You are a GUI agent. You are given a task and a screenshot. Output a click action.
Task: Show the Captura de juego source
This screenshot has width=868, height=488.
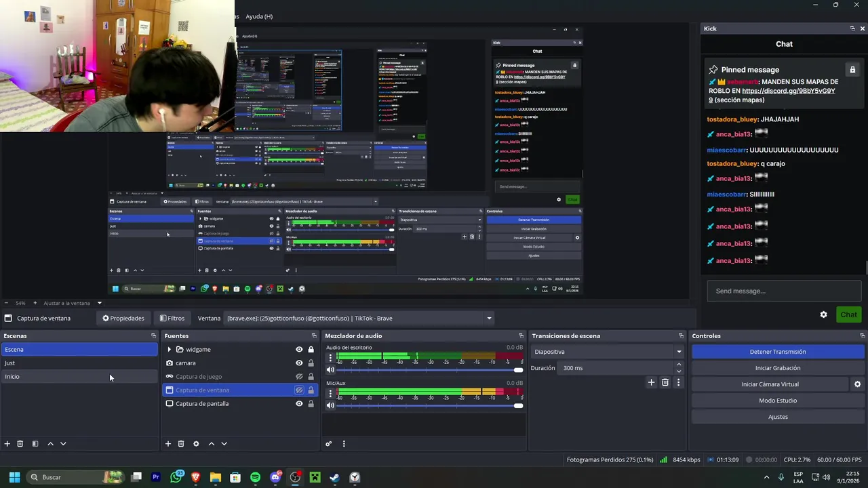(x=299, y=376)
